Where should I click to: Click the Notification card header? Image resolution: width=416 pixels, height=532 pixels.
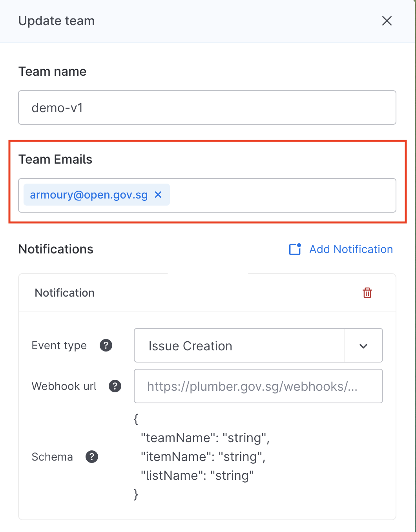[x=65, y=293]
